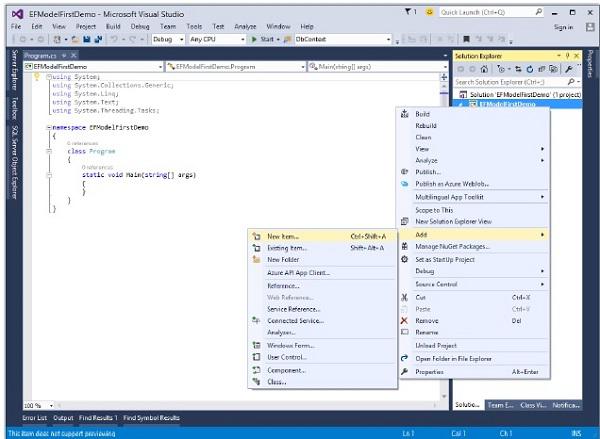Click the editor vertical scrollbar

click(x=444, y=237)
